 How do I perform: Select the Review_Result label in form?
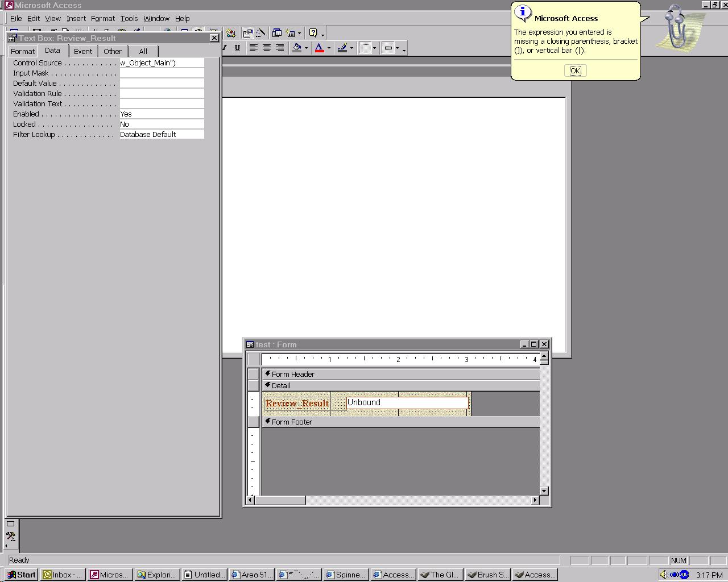(x=297, y=404)
